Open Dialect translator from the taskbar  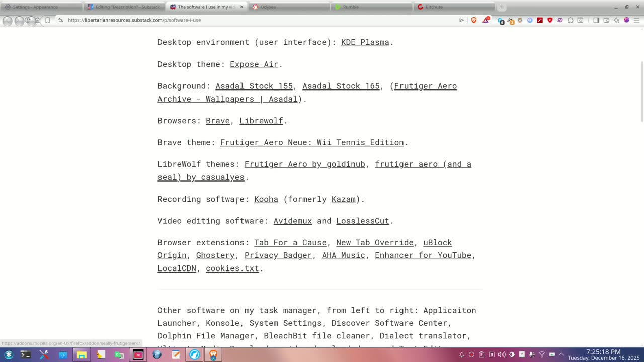[119, 355]
